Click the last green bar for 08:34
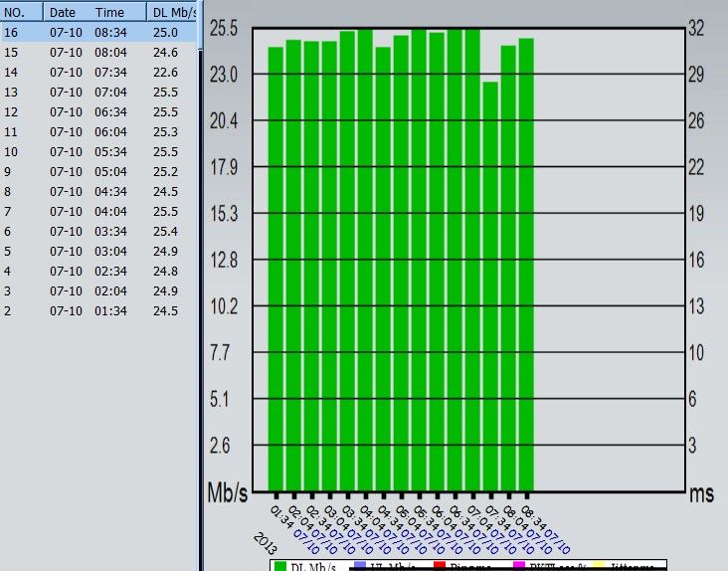This screenshot has height=571, width=728. 526,265
